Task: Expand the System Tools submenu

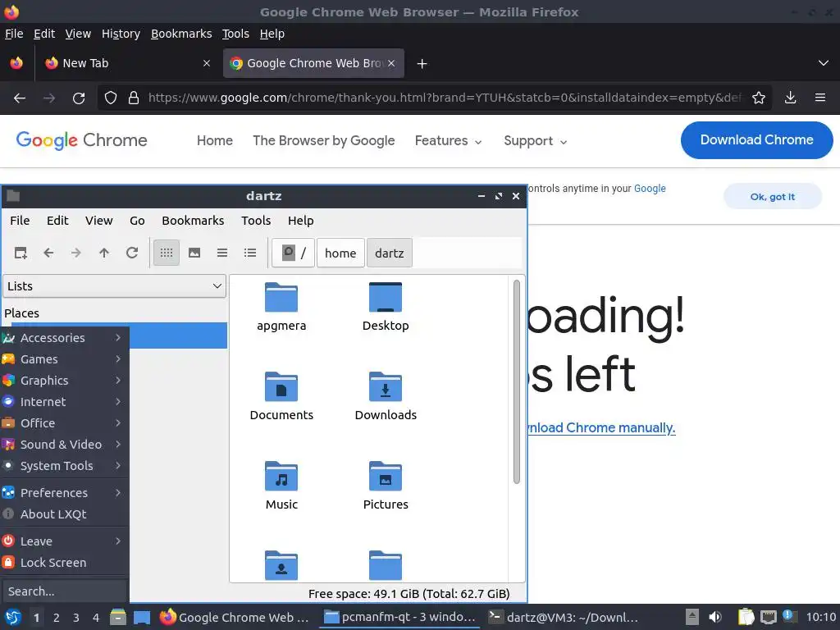Action: click(x=64, y=466)
